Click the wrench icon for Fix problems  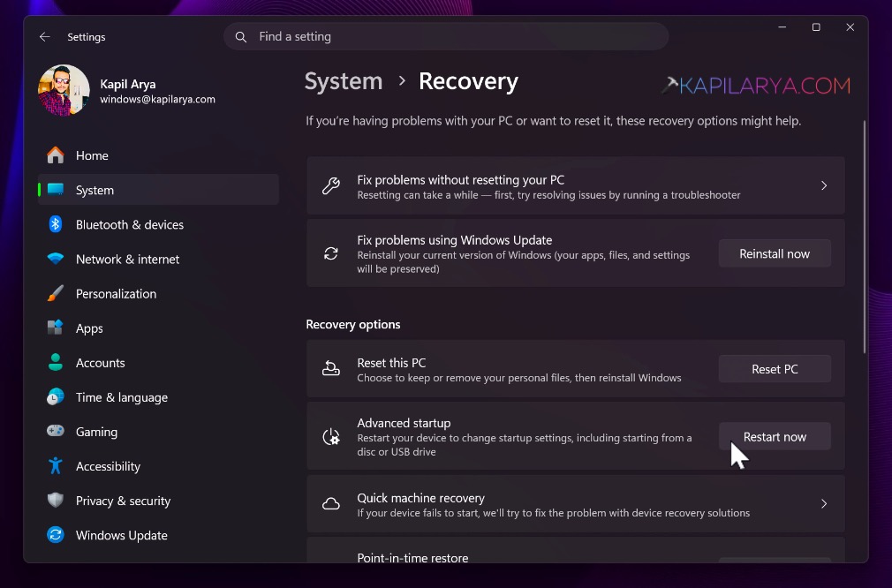331,186
